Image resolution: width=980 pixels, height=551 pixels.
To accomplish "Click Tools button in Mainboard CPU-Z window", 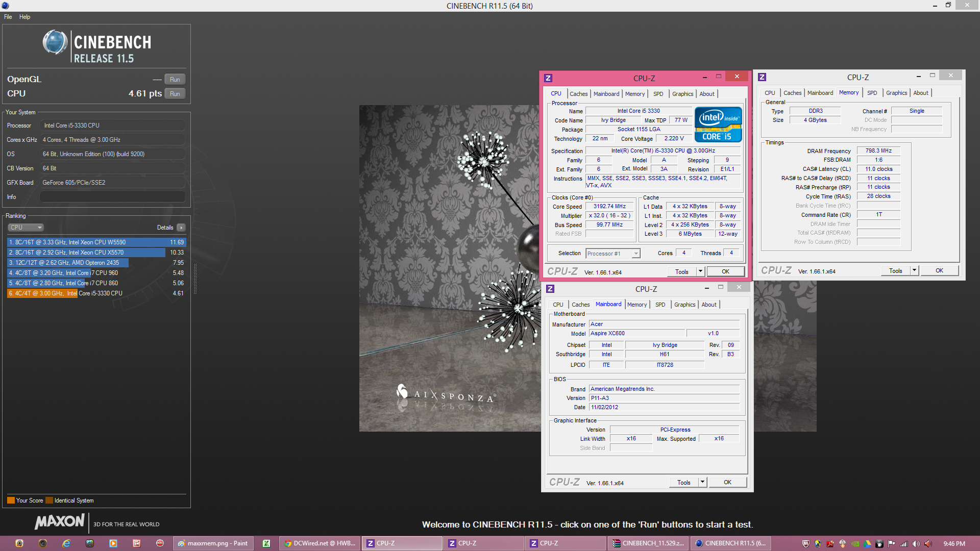I will click(684, 482).
